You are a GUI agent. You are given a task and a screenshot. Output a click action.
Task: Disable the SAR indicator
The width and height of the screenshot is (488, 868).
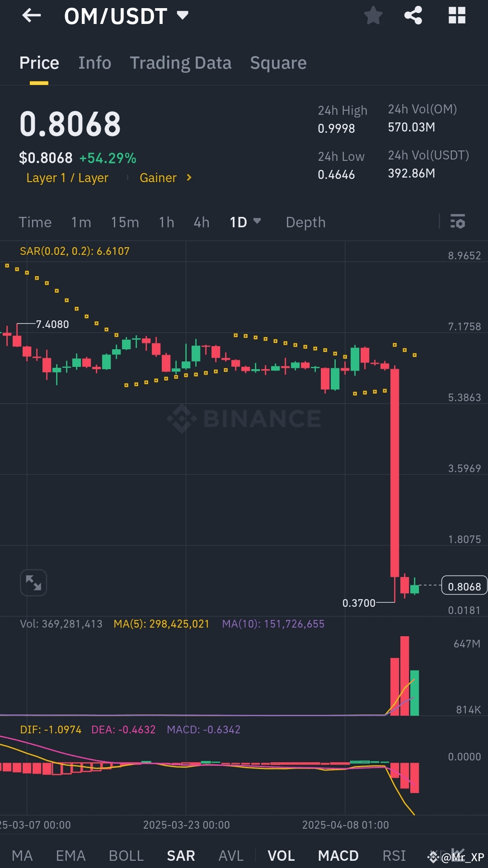pos(180,855)
